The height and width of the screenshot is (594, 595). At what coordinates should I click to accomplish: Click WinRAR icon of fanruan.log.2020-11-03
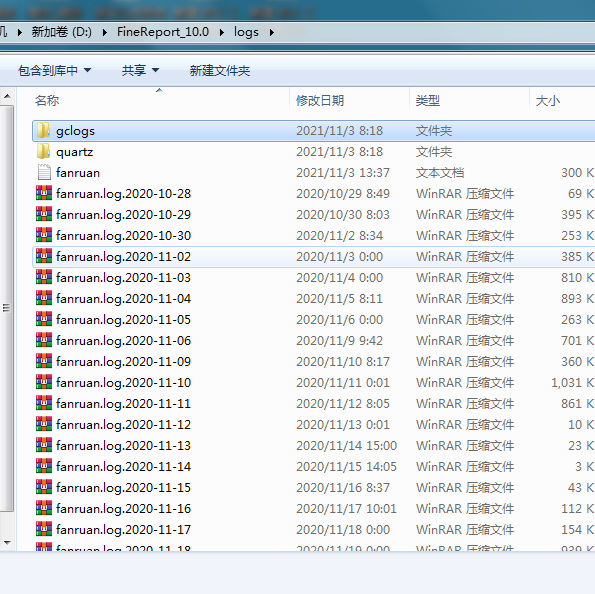(44, 277)
